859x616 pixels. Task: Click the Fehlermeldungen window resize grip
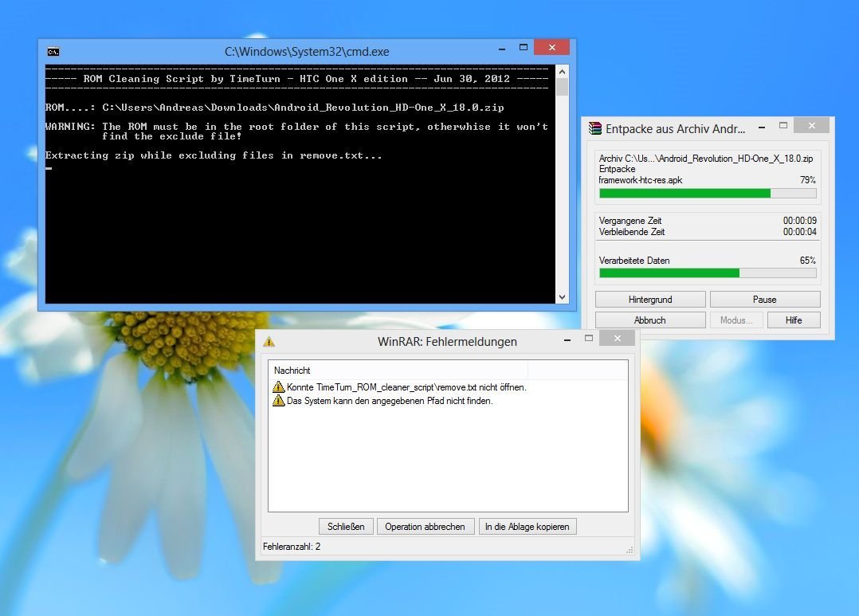(x=630, y=550)
